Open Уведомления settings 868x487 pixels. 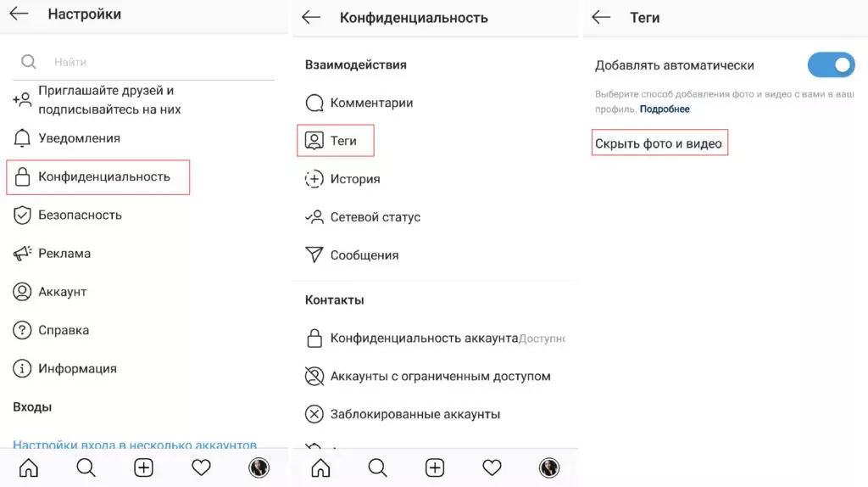pos(79,138)
